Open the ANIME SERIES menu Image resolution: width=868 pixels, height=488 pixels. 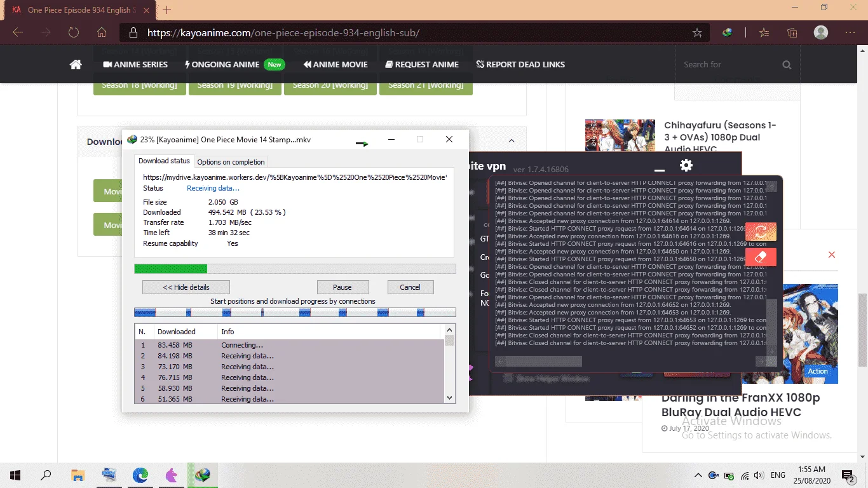coord(135,64)
